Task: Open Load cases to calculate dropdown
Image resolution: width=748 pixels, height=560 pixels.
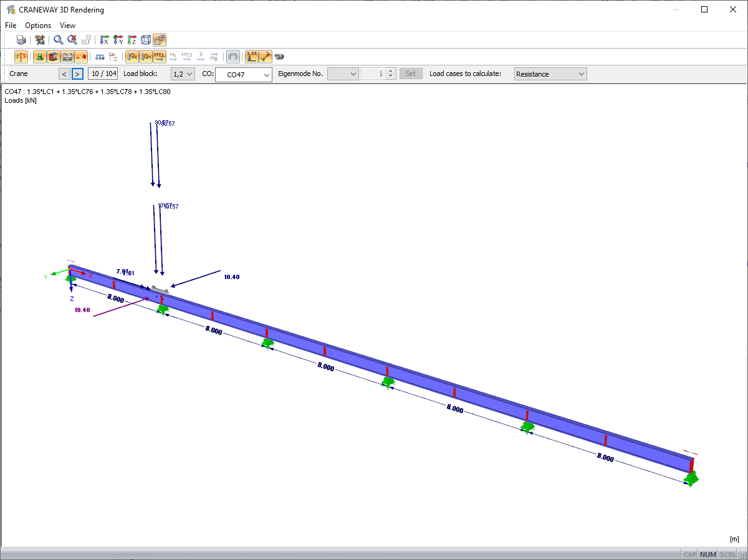Action: pyautogui.click(x=550, y=74)
